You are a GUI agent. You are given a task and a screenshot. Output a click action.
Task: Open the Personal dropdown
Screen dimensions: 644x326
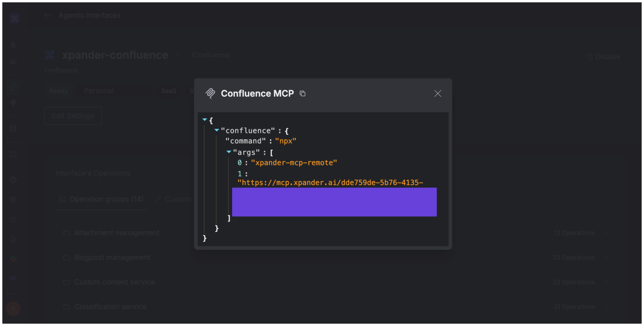tap(113, 91)
